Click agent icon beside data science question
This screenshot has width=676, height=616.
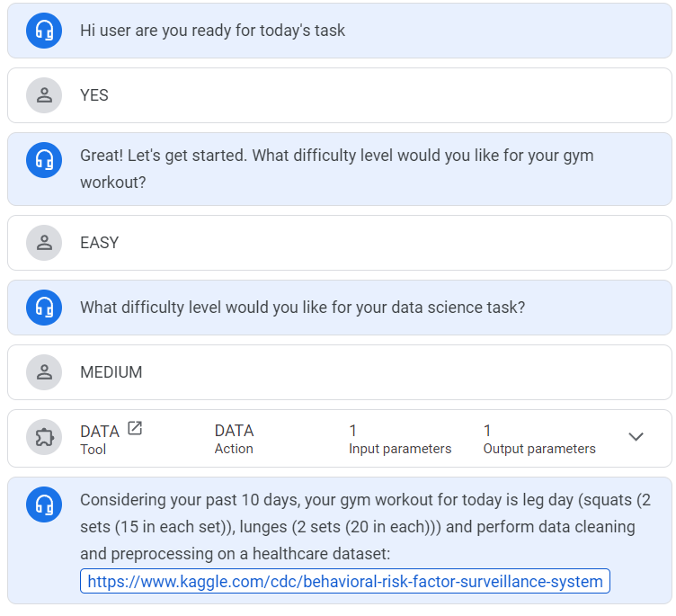[x=43, y=308]
